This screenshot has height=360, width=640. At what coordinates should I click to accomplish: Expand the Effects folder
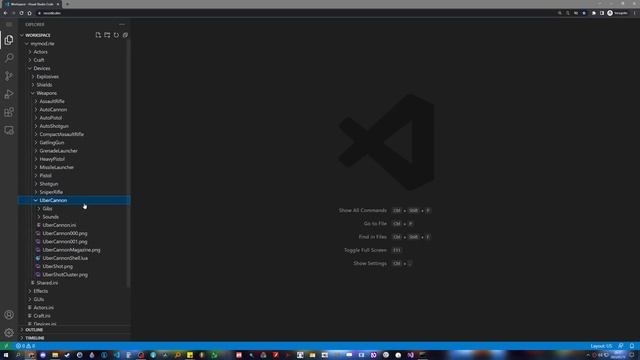74,291
